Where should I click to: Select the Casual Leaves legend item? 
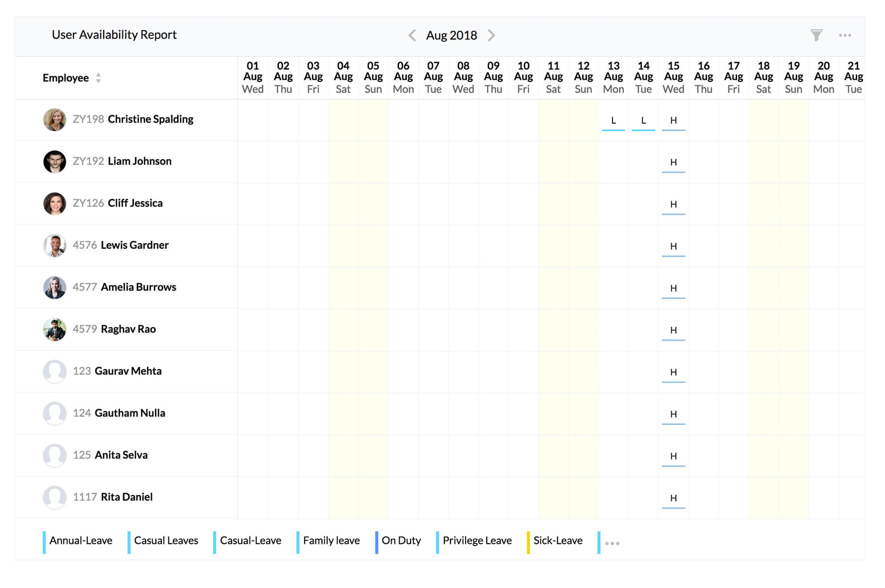(x=166, y=540)
